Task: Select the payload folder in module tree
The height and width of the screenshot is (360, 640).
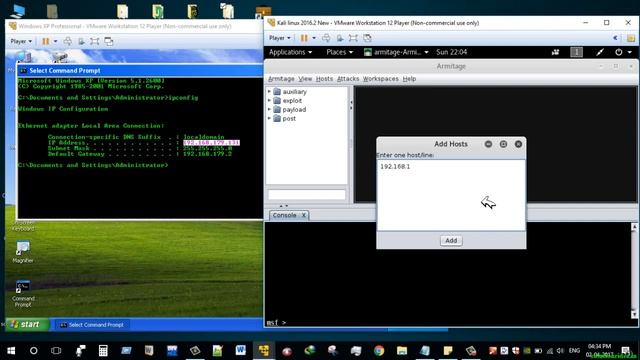Action: click(x=289, y=109)
